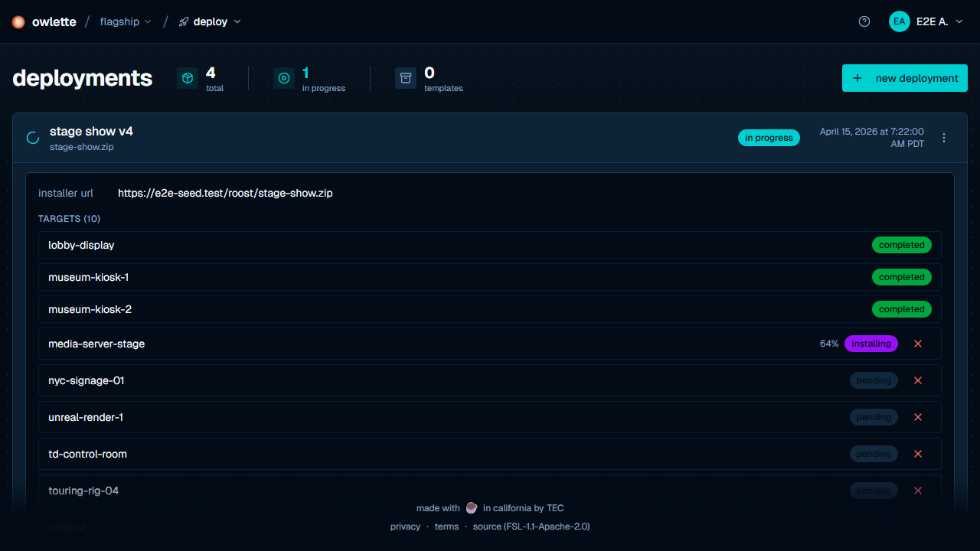Click the templates count 0
The image size is (980, 551).
click(430, 73)
